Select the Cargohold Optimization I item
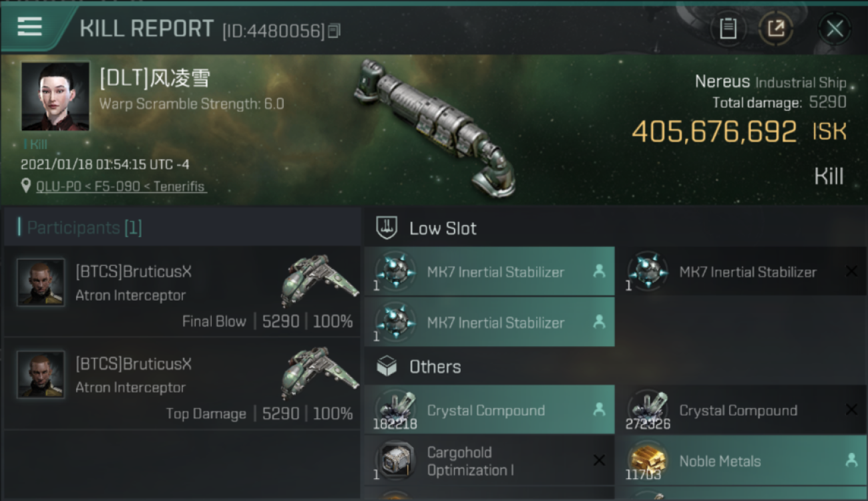868x501 pixels. pyautogui.click(x=489, y=460)
